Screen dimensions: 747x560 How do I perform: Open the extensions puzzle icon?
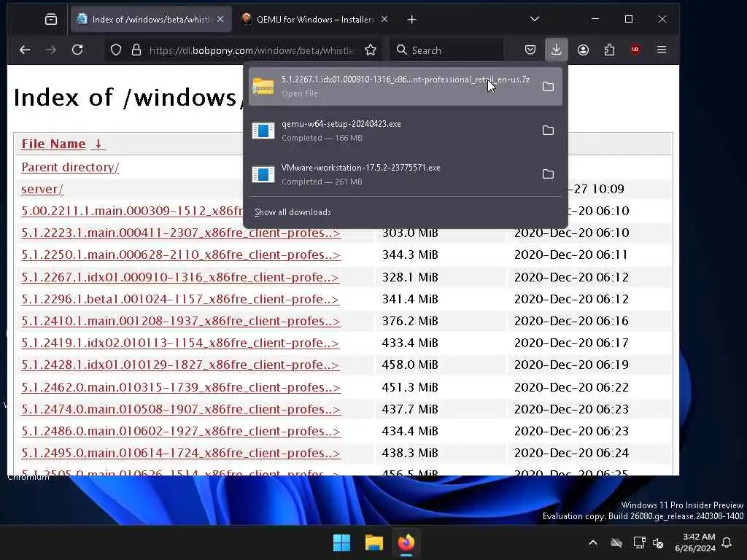609,50
